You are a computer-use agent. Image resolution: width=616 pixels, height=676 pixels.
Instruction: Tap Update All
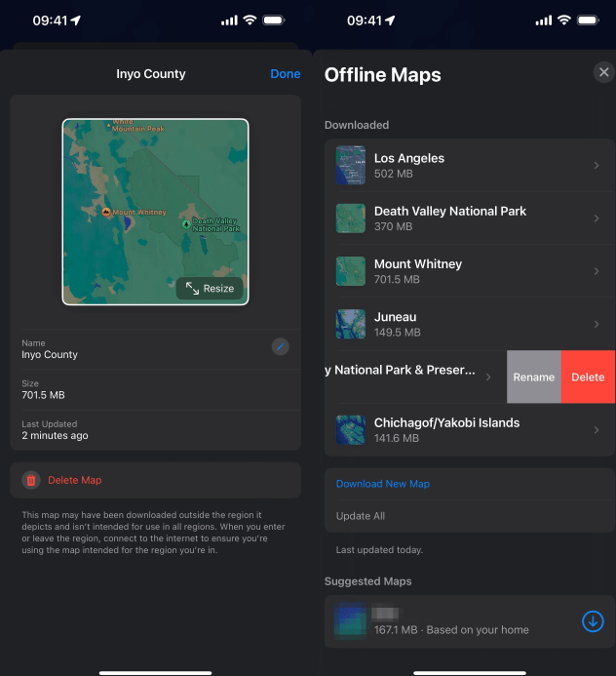coord(361,516)
